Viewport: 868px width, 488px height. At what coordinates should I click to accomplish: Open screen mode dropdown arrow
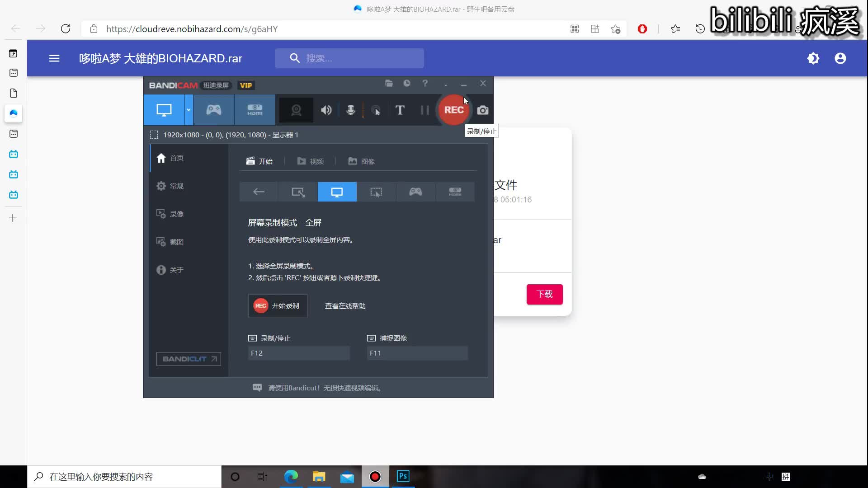[x=189, y=110]
